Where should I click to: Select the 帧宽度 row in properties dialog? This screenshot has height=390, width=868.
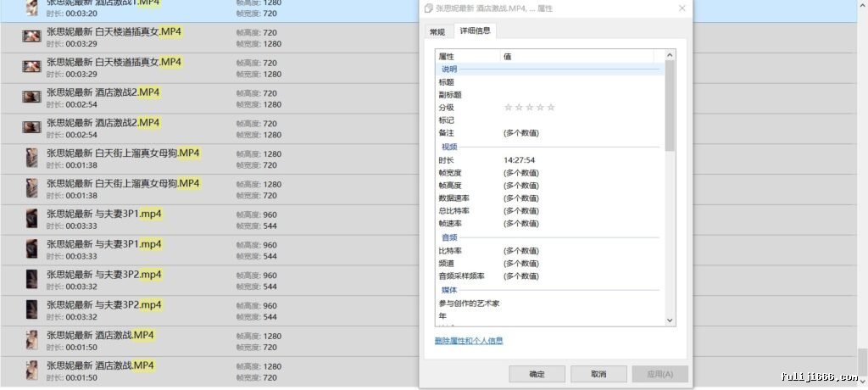[x=549, y=173]
